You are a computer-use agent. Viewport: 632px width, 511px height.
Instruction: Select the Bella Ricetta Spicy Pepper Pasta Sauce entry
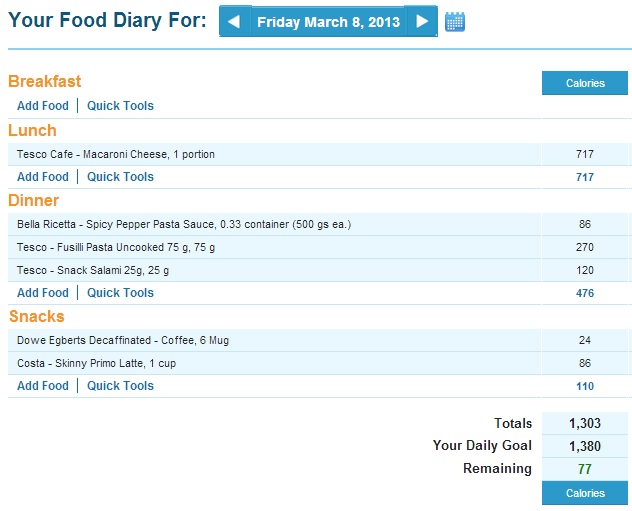pyautogui.click(x=184, y=224)
